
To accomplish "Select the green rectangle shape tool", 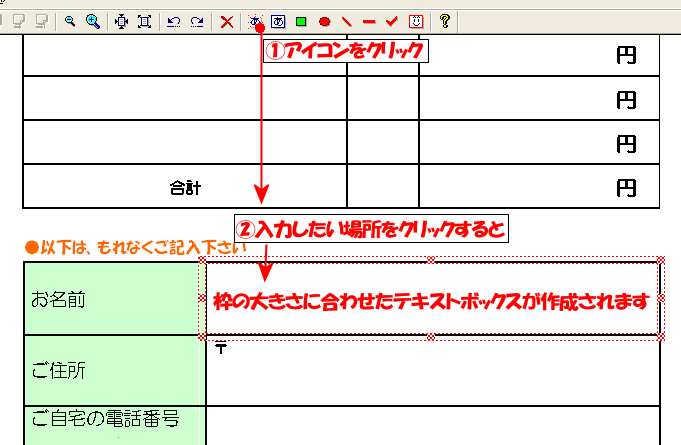I will [x=301, y=20].
